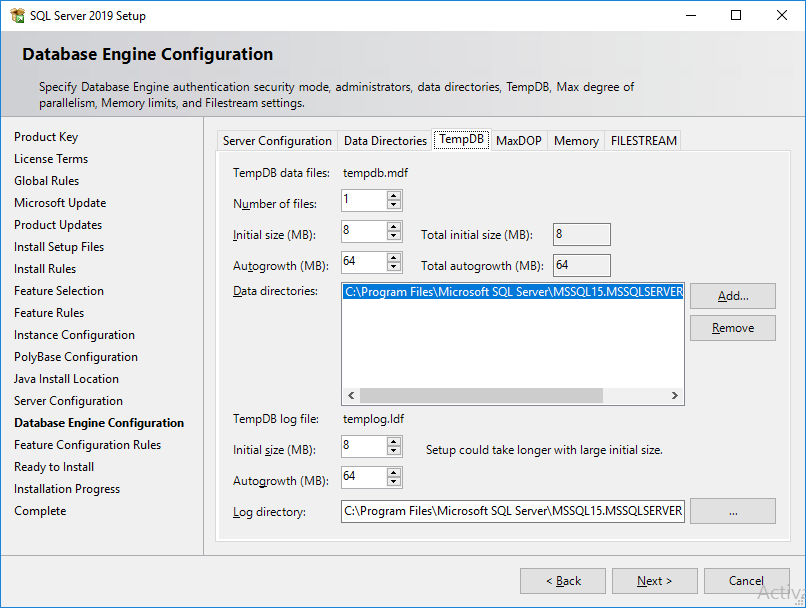Click Server Configuration step in sidebar
This screenshot has width=806, height=608.
click(68, 401)
